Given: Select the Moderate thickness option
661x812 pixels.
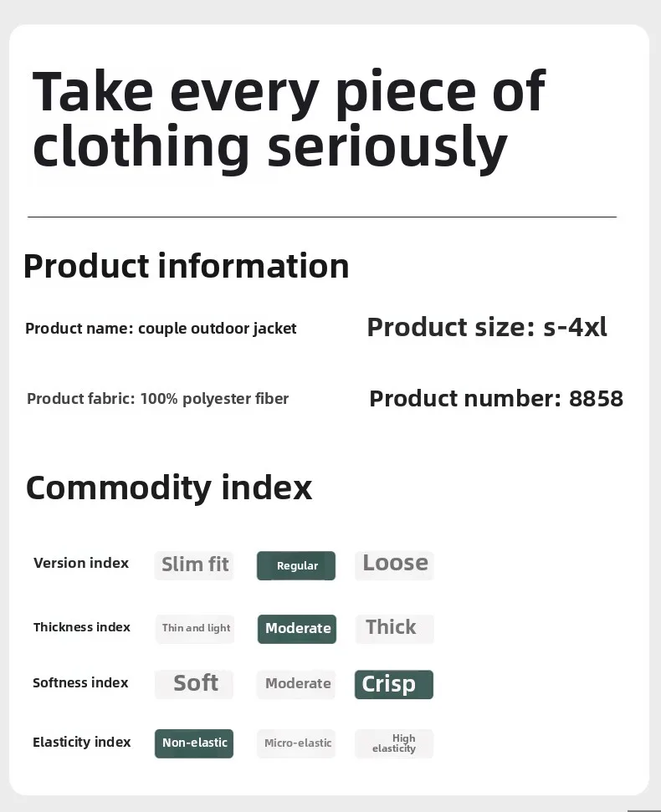Looking at the screenshot, I should coord(297,628).
